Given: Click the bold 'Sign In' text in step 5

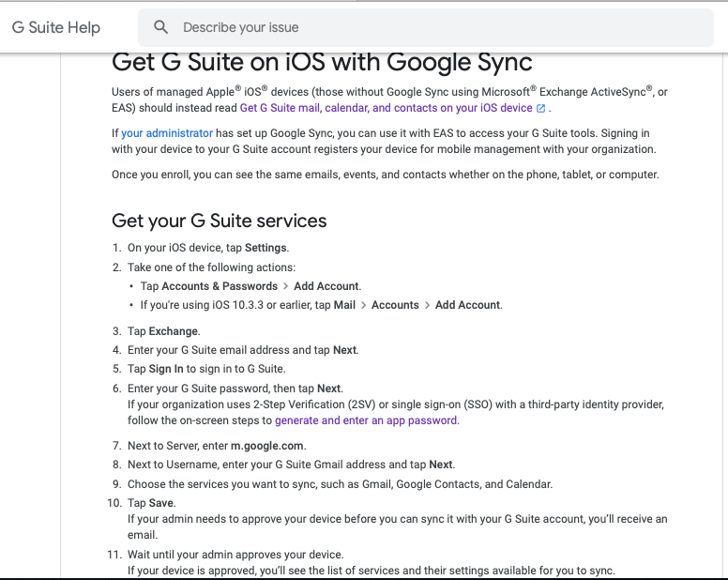Looking at the screenshot, I should [166, 369].
